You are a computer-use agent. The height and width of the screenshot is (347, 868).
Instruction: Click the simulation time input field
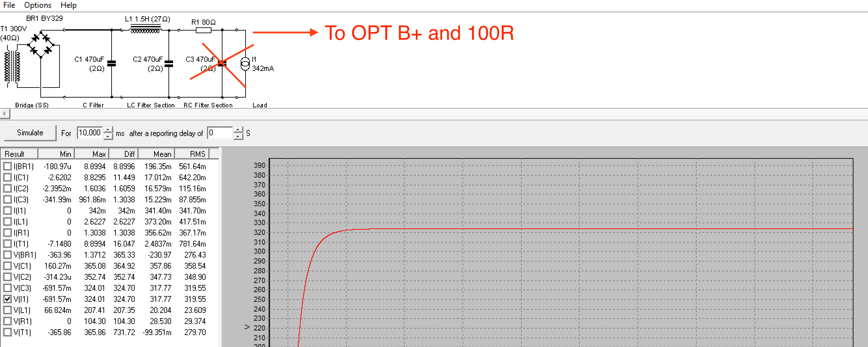pyautogui.click(x=90, y=133)
